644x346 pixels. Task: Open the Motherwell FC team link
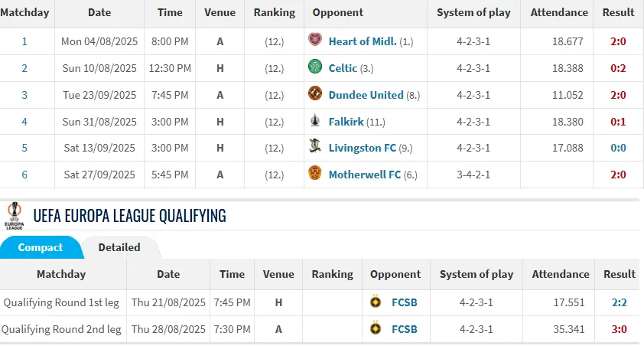pos(364,175)
